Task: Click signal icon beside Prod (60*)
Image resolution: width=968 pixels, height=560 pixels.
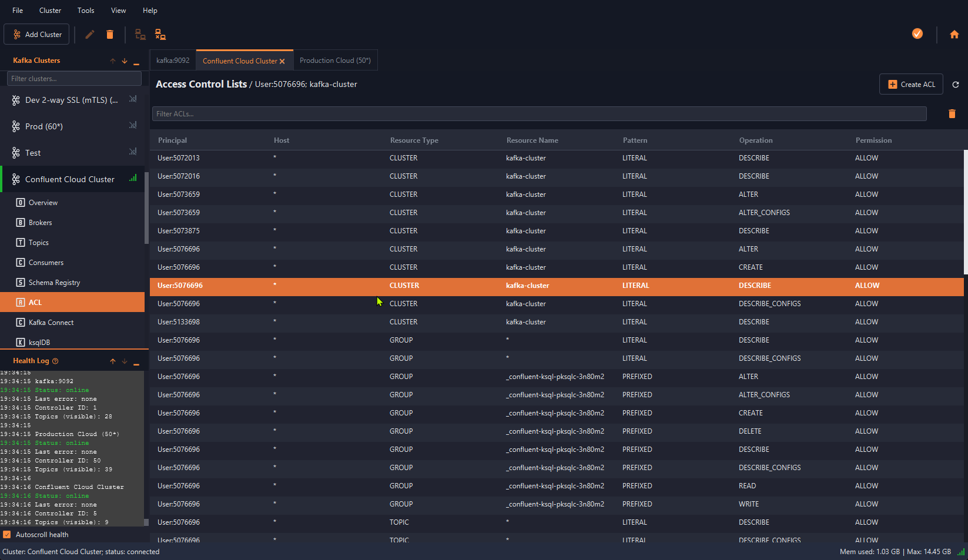Action: (133, 125)
